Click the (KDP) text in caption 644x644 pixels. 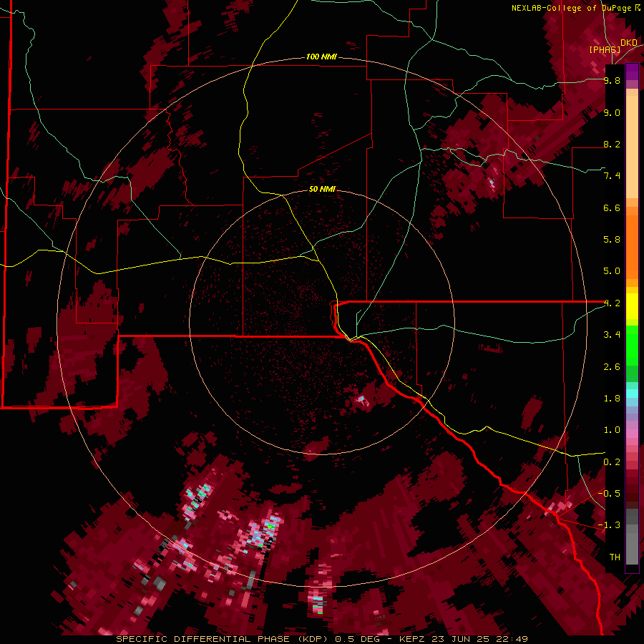pyautogui.click(x=314, y=639)
